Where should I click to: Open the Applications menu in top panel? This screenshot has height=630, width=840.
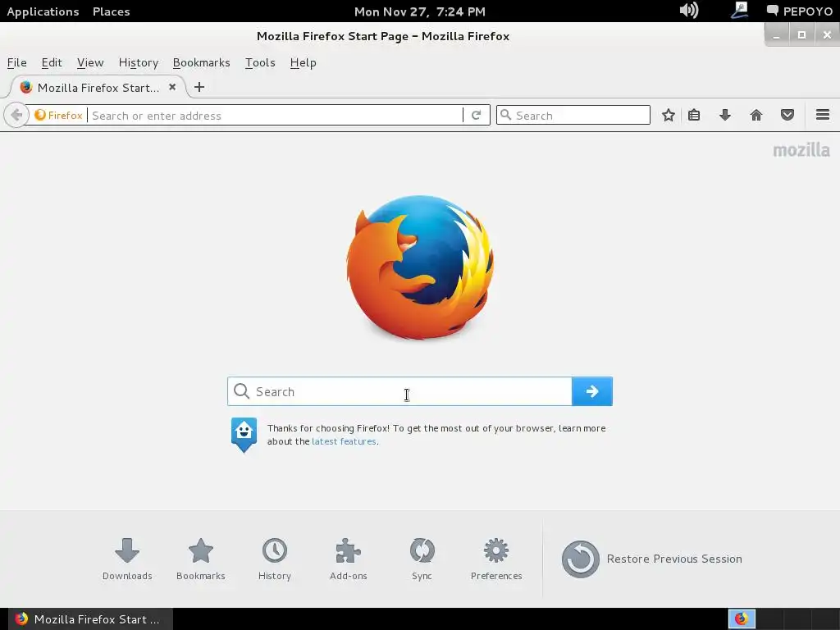(43, 11)
